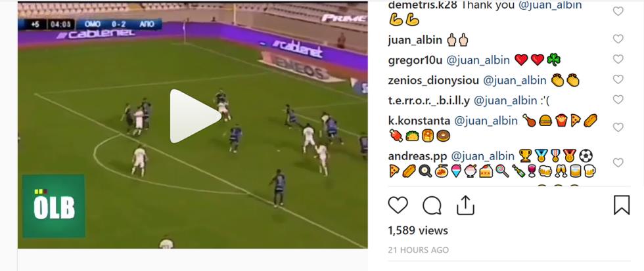
Task: Open the andreas.pp profile
Action: click(418, 156)
